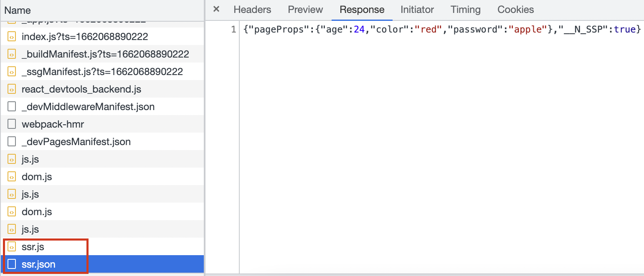This screenshot has width=644, height=276.
Task: Click the script icon next to _ssgManifest.js
Action: coord(12,72)
